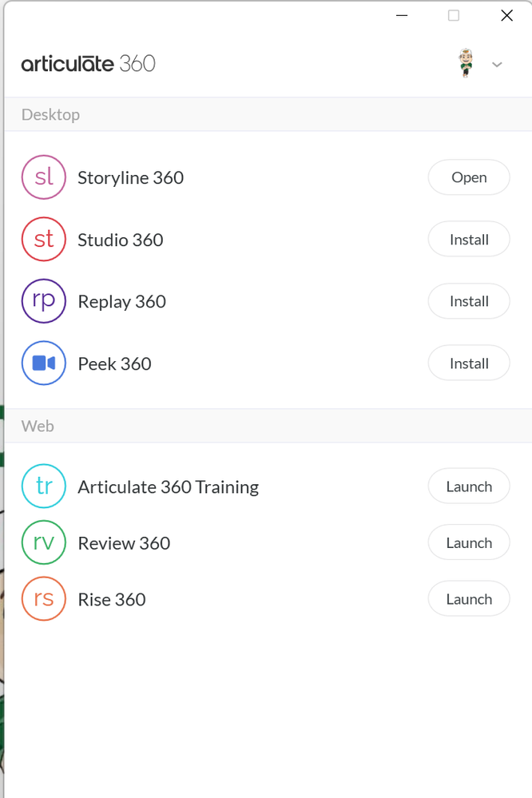Launch Articulate 360 Training
Image resolution: width=532 pixels, height=798 pixels.
(x=469, y=486)
